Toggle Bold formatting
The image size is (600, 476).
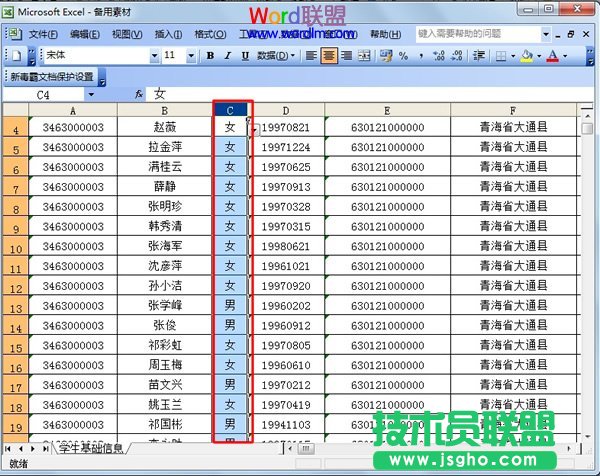[x=211, y=56]
